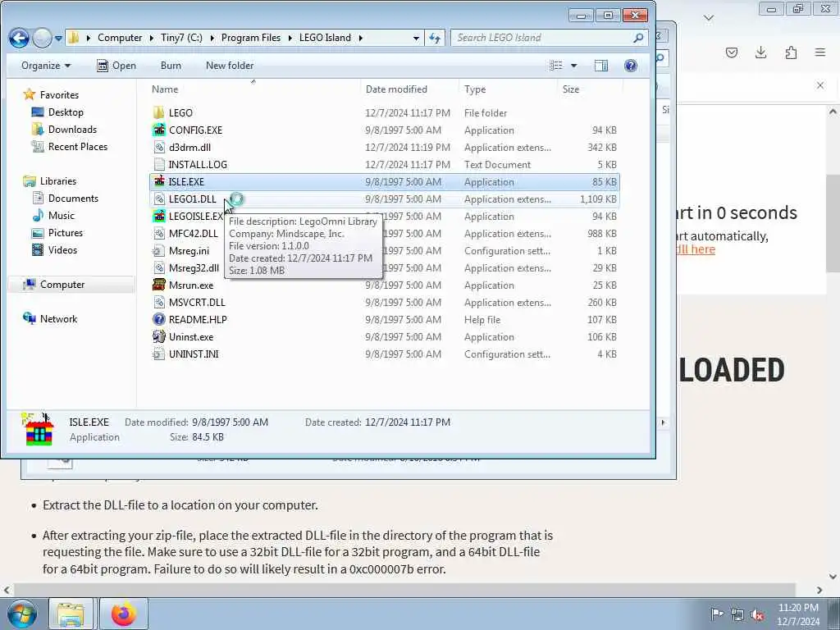This screenshot has height=630, width=840.
Task: Select Computer in the address breadcrumb
Action: pos(120,38)
